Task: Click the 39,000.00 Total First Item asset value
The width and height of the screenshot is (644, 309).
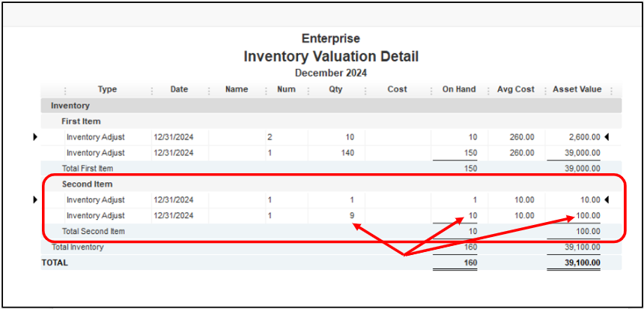Action: 582,169
